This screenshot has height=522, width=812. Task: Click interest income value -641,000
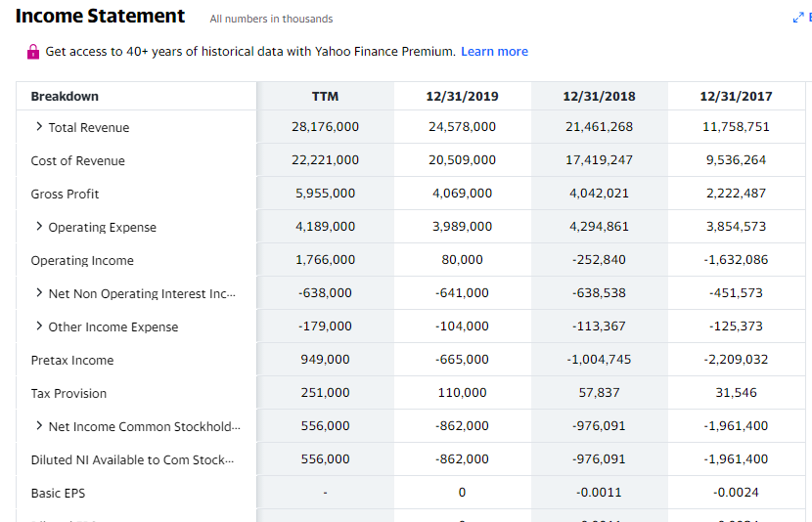click(462, 293)
